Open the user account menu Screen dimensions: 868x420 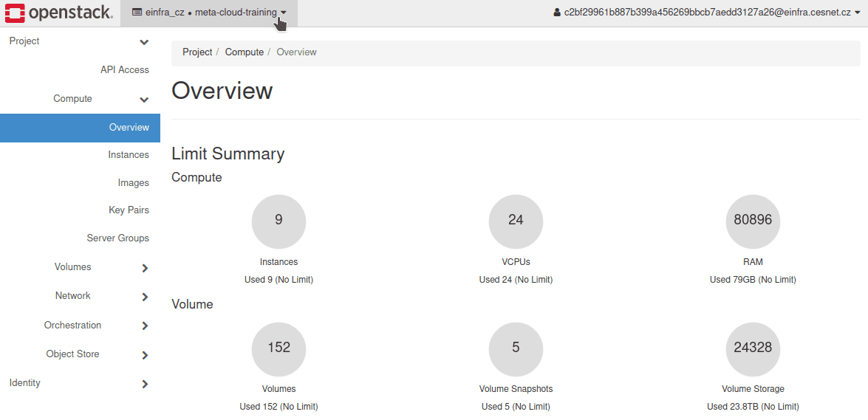tap(707, 13)
